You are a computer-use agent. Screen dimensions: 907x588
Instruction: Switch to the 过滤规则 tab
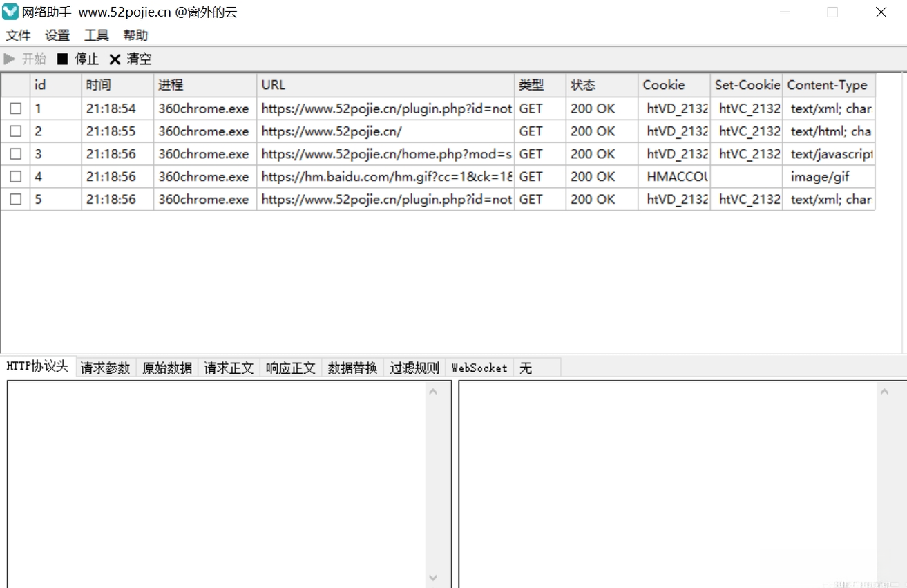coord(414,368)
